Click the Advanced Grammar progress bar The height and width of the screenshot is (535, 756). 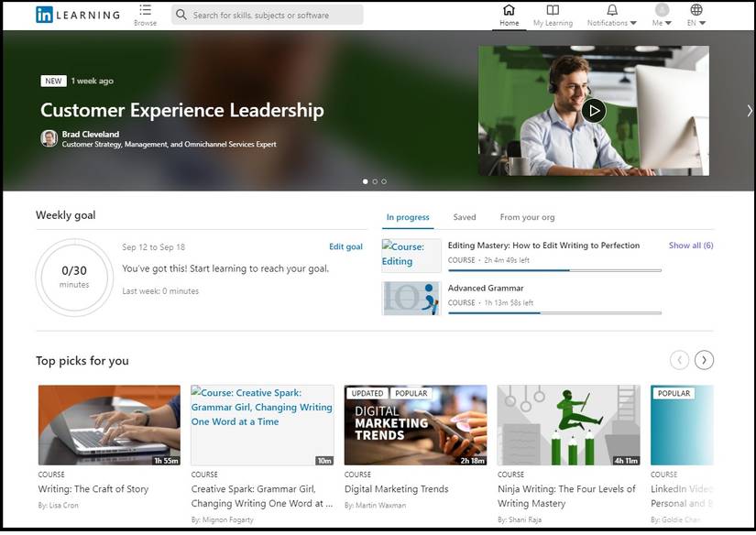click(554, 313)
